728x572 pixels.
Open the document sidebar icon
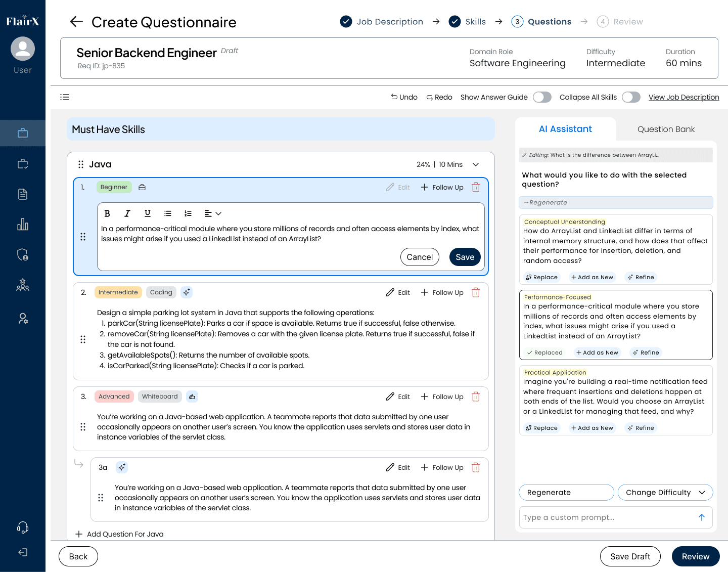point(23,194)
